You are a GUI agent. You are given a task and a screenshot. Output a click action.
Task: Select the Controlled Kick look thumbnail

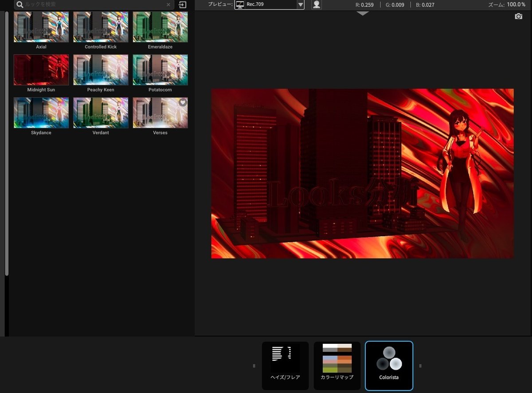point(101,27)
